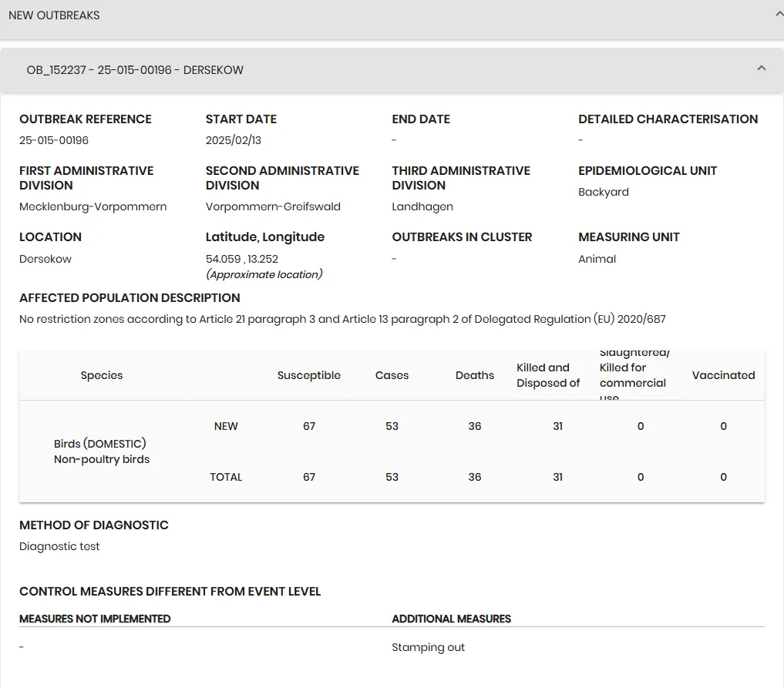This screenshot has height=688, width=784.
Task: Click deaths count 36 in TOTAL row
Action: point(475,477)
